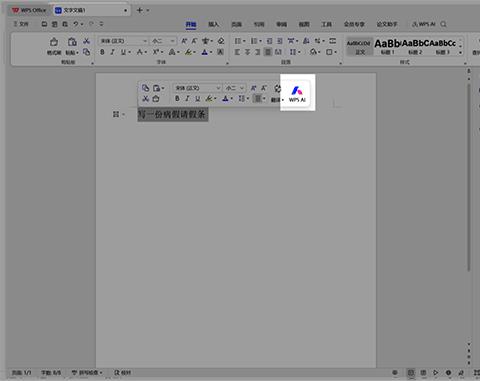Cut selection using ribbon scissors icon
Screen dimensions: 480x381
(86, 41)
